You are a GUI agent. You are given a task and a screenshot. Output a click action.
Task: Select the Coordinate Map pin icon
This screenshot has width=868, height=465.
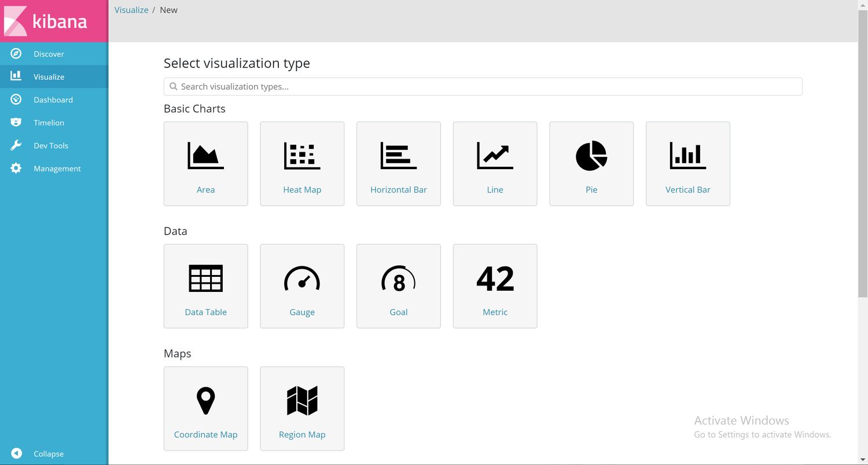[205, 401]
